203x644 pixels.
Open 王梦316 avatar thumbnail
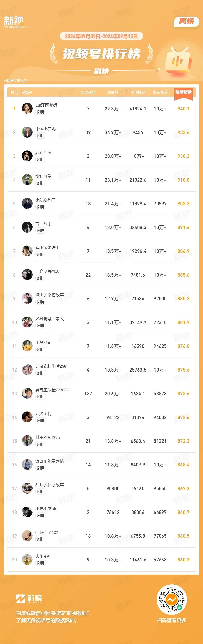pos(27,346)
